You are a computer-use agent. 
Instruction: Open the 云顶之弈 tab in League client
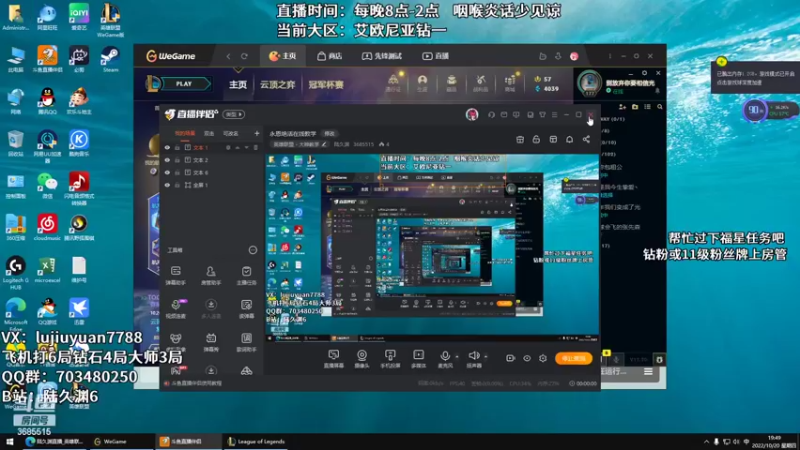[x=278, y=85]
